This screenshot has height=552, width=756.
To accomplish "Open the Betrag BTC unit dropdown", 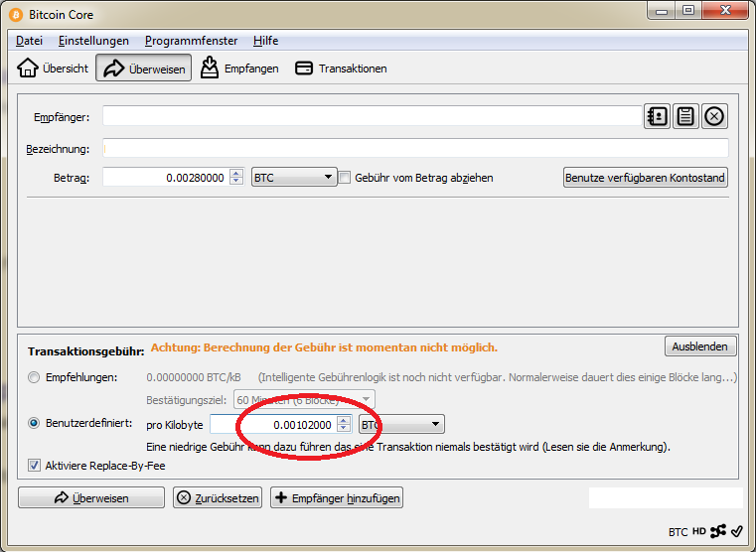I will coord(294,178).
